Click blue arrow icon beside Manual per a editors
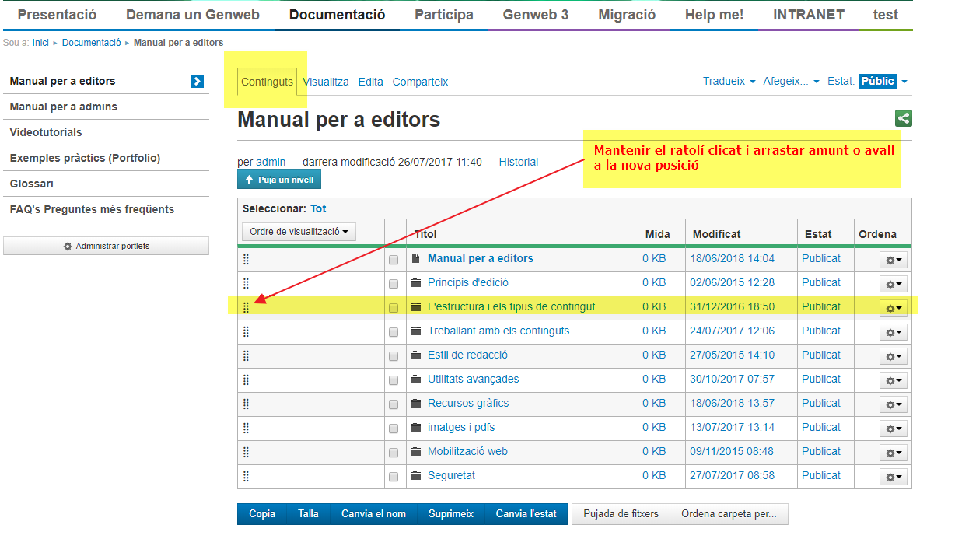 197,81
